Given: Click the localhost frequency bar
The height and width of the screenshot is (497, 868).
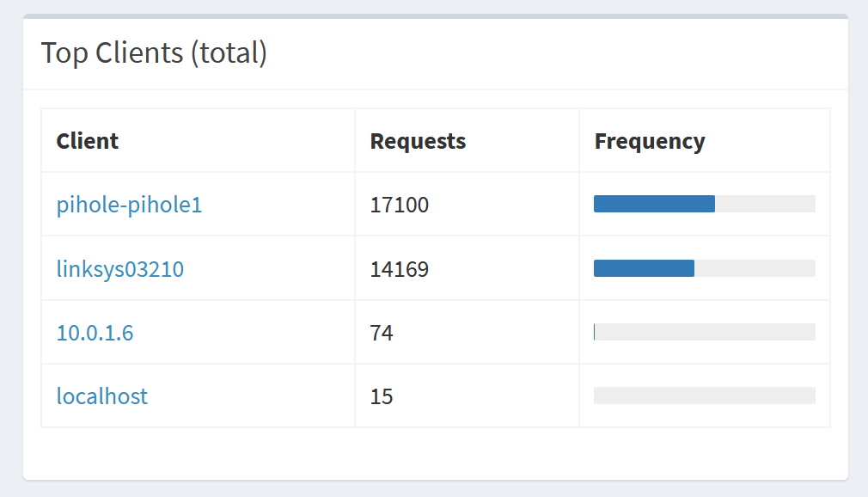Looking at the screenshot, I should point(704,396).
